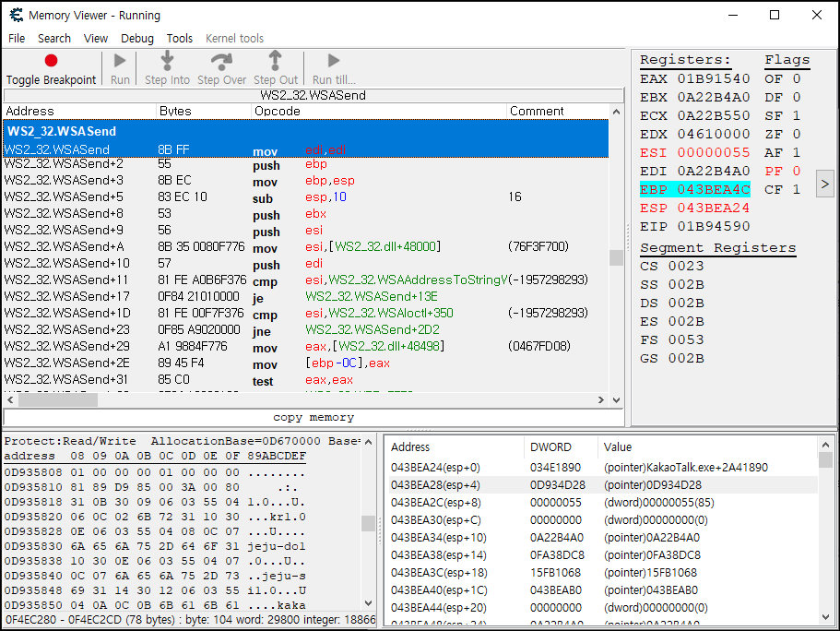Select the WS2_32.WSASend+5 sub esp,10 row
840x631 pixels.
(306, 197)
